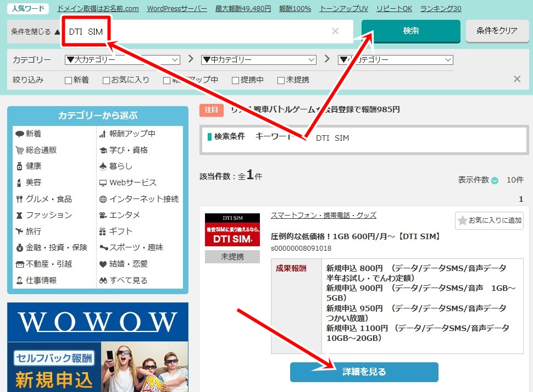Click the 学び・資格 graduation cap icon
533x392 pixels.
103,150
